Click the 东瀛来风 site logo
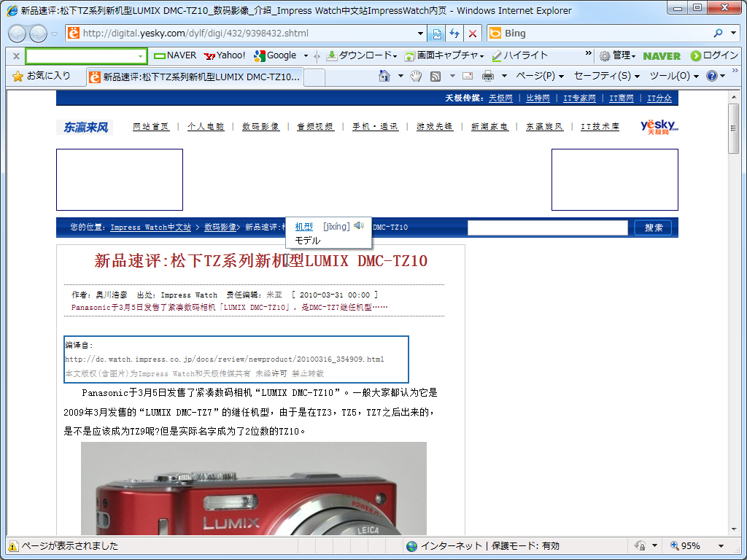Screen dimensions: 747x560 click(x=85, y=127)
